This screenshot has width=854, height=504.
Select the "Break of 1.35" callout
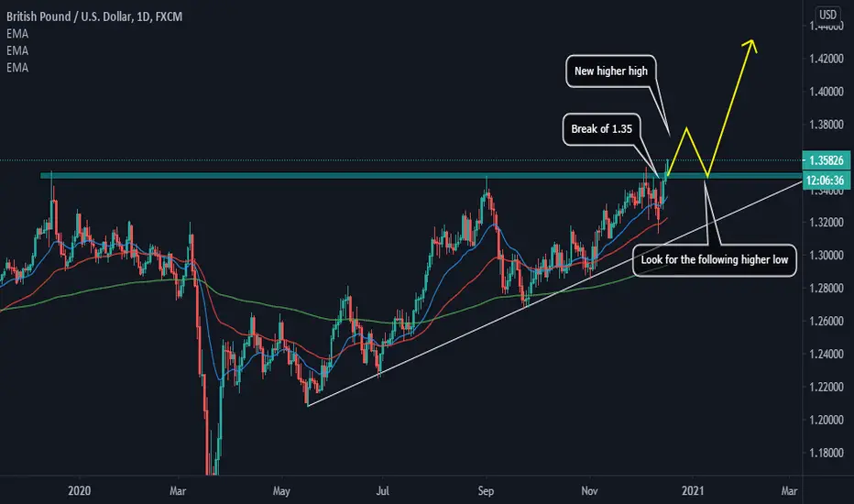tap(601, 129)
